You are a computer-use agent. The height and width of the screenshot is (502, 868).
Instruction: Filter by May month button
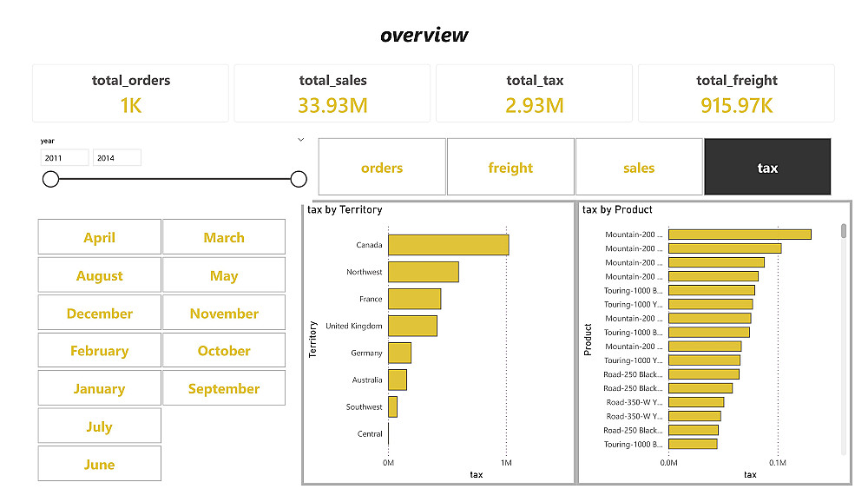pyautogui.click(x=224, y=274)
